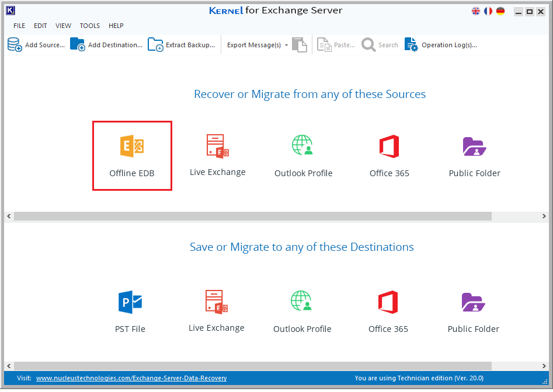Select the French flag language option
Viewport: 553px width, 392px height.
coord(488,11)
